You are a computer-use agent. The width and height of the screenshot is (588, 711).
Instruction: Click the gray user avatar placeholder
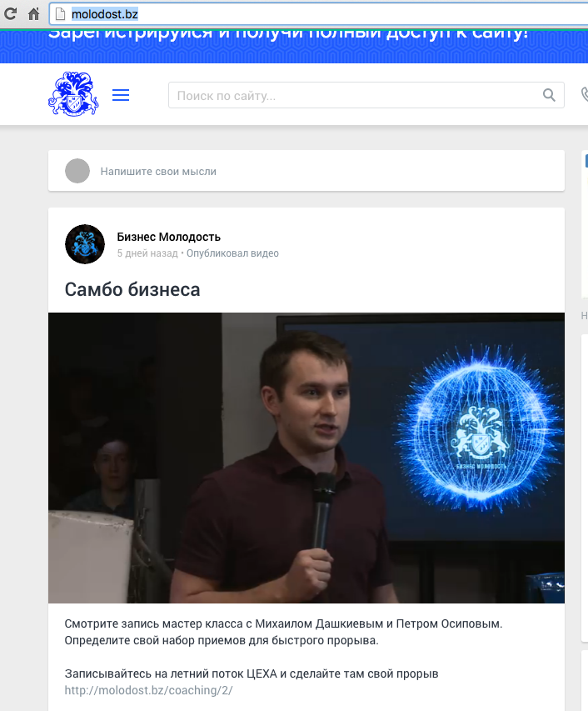77,171
